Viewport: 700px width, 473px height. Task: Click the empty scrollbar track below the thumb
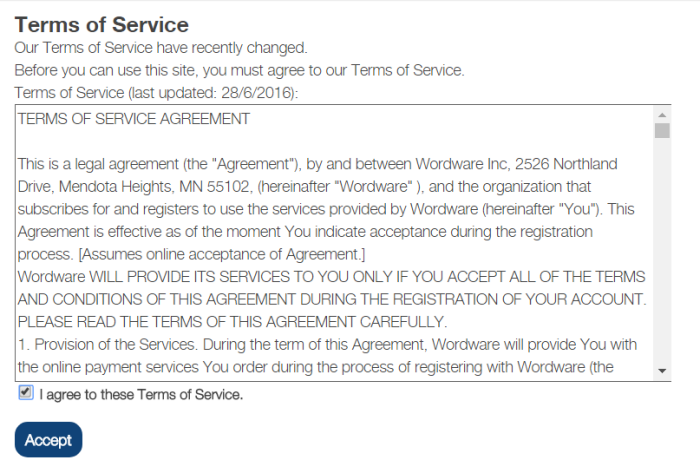point(662,250)
